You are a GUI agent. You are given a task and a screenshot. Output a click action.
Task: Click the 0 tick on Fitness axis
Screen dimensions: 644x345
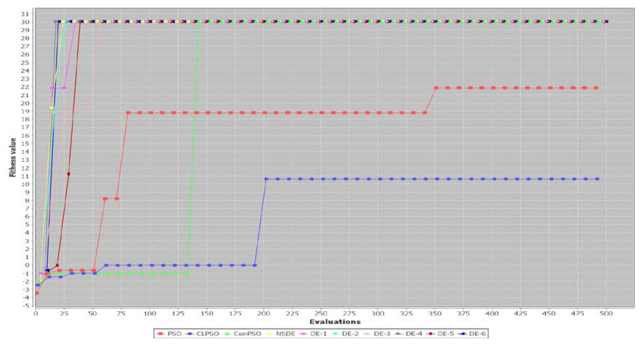point(27,265)
